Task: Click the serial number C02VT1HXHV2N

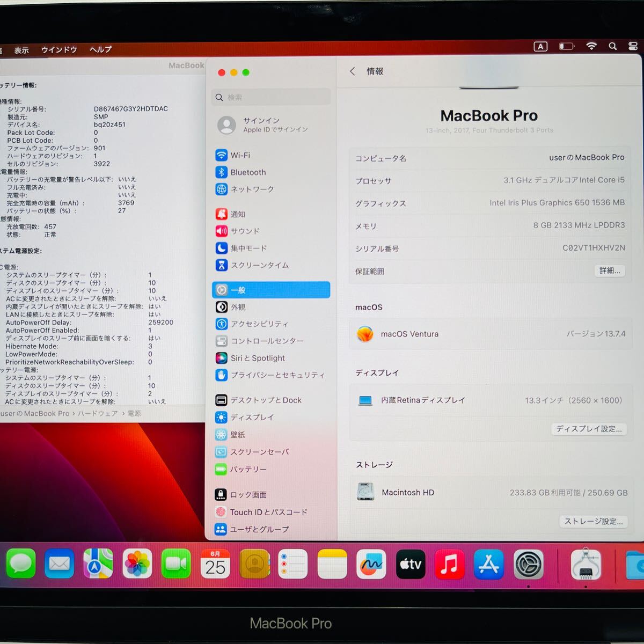Action: 594,248
